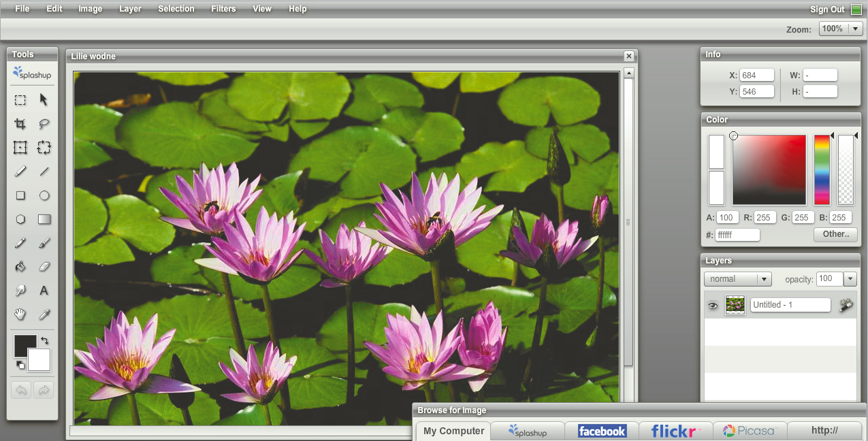Open the Zoom percentage dropdown
The image size is (868, 441).
pyautogui.click(x=856, y=29)
